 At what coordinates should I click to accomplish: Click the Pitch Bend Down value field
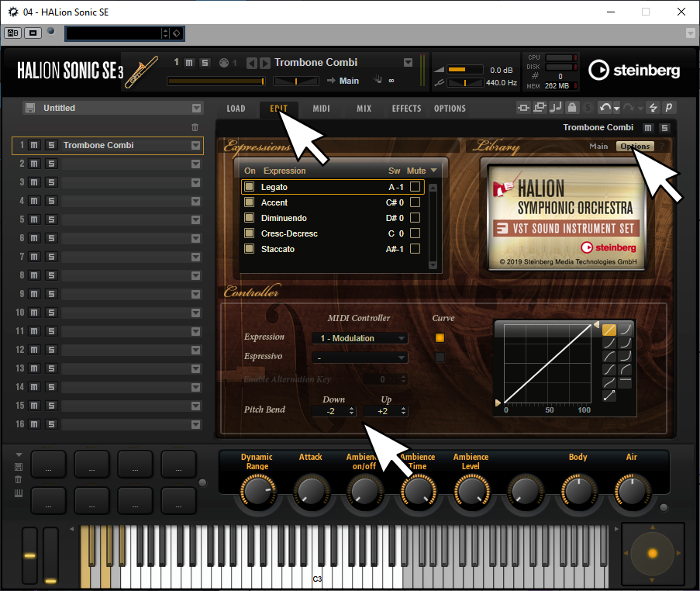tap(333, 411)
